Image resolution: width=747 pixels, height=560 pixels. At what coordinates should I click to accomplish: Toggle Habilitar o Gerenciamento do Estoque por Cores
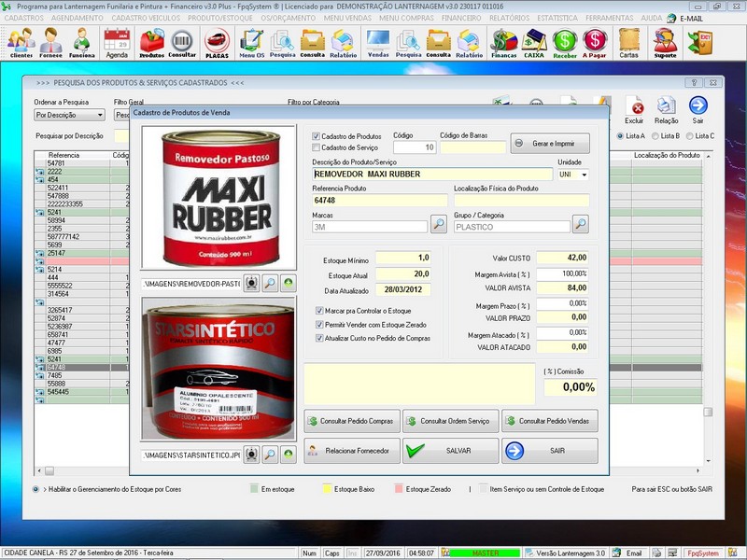35,489
